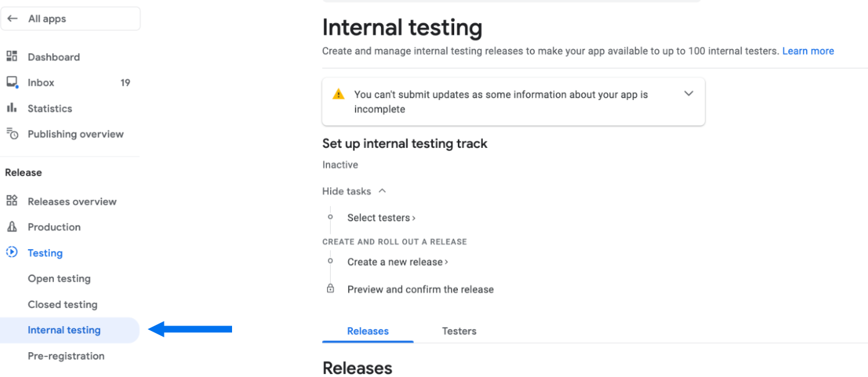
Task: Click the Publishing overview clock icon
Action: click(12, 134)
